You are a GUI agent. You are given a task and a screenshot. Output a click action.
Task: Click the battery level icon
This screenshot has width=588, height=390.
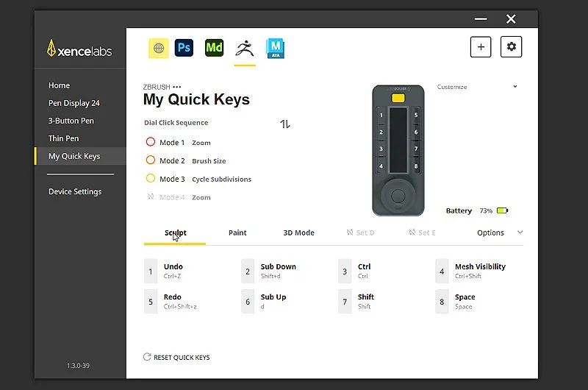[502, 210]
